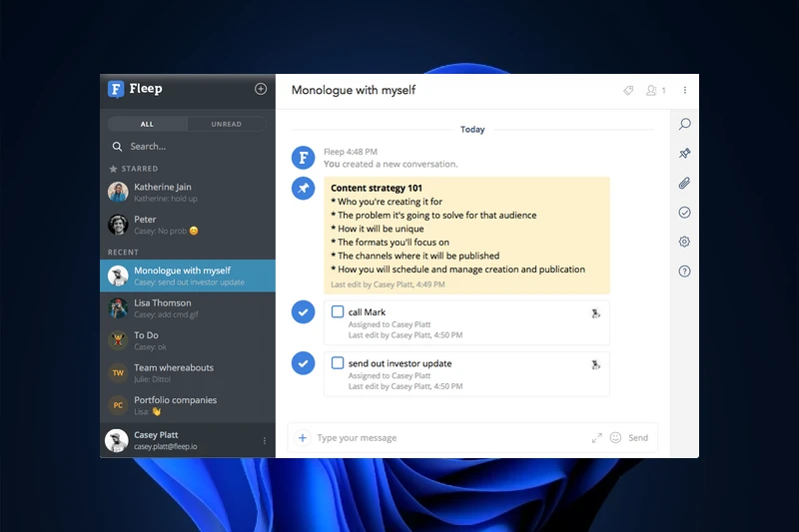The height and width of the screenshot is (532, 799).
Task: Open the files paperclip icon
Action: coord(684,184)
